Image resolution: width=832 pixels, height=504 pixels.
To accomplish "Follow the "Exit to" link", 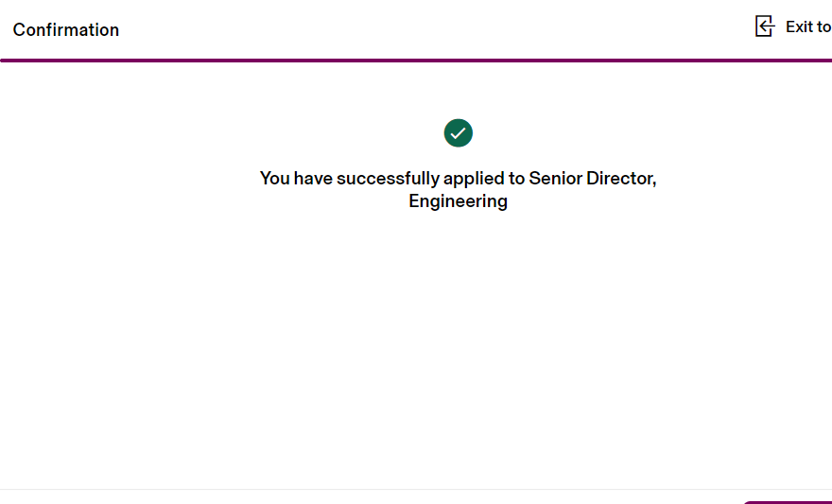I will [x=807, y=27].
